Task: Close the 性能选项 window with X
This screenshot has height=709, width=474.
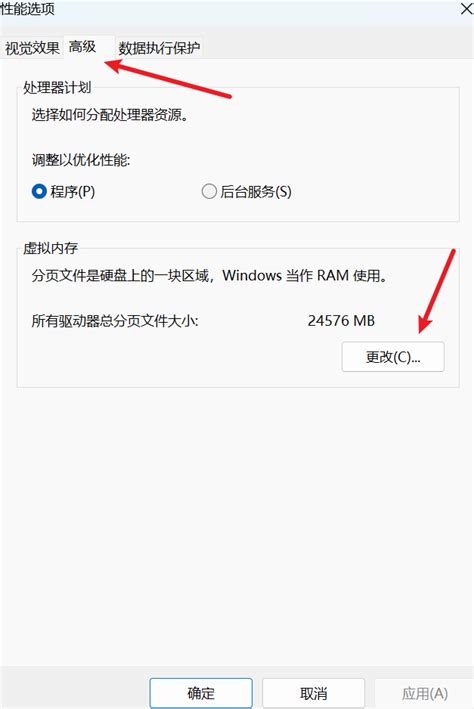Action: (467, 9)
